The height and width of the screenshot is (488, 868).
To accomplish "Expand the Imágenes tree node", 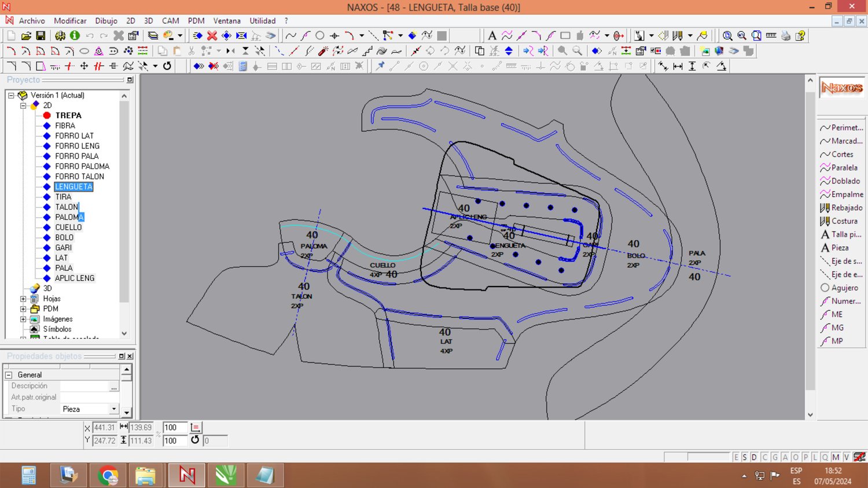I will (x=24, y=319).
